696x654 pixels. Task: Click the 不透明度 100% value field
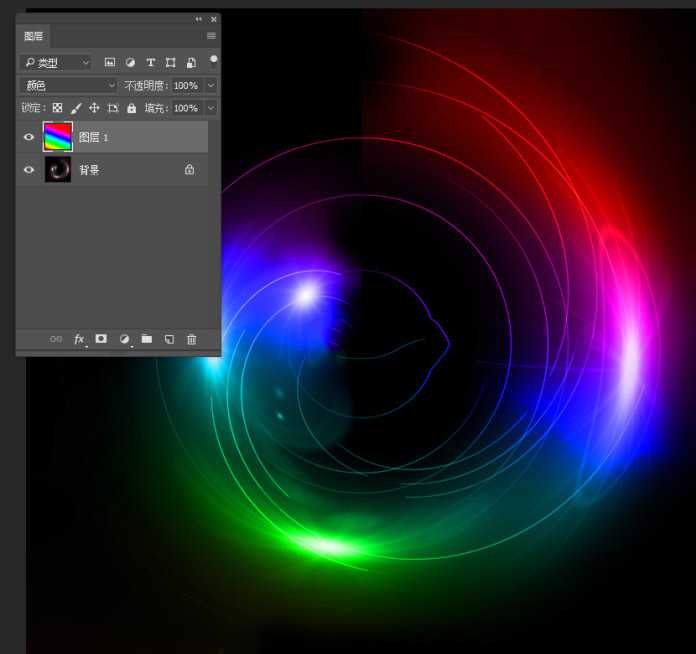click(186, 85)
